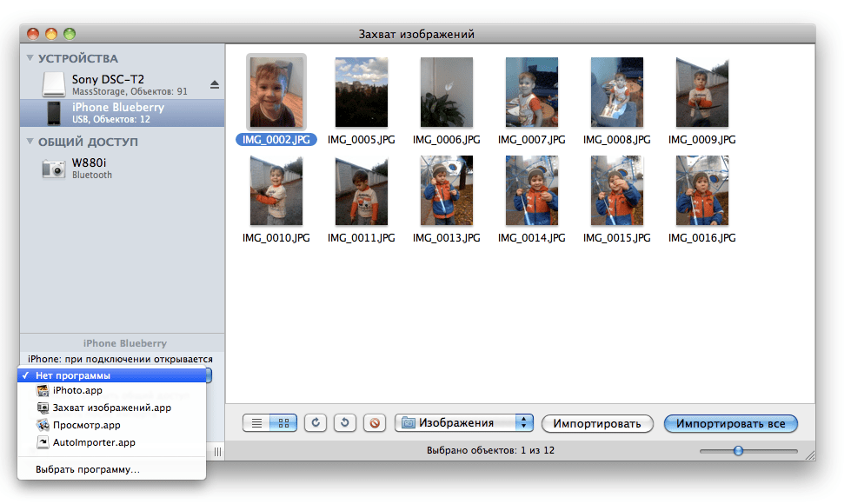Screen dimensions: 851x504
Task: Select the IMG_0002.JPG thumbnail
Action: pos(276,92)
